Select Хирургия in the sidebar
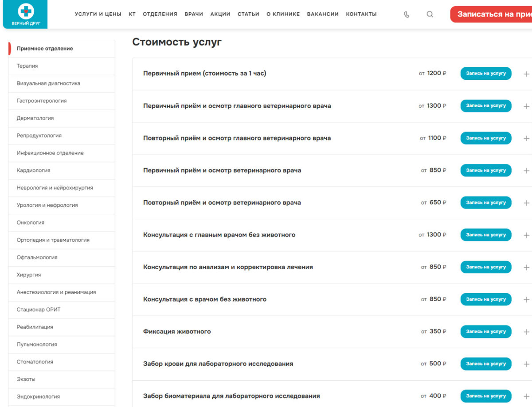This screenshot has width=532, height=407. (62, 275)
